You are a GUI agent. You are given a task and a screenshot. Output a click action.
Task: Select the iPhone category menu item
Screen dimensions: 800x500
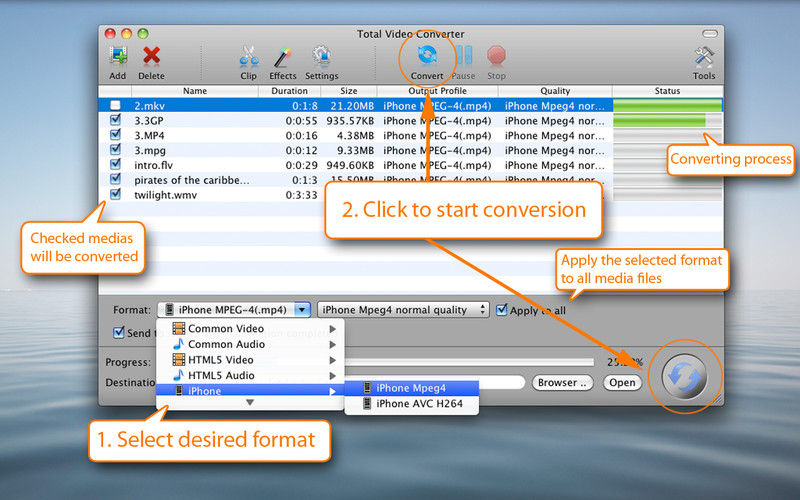tap(250, 391)
